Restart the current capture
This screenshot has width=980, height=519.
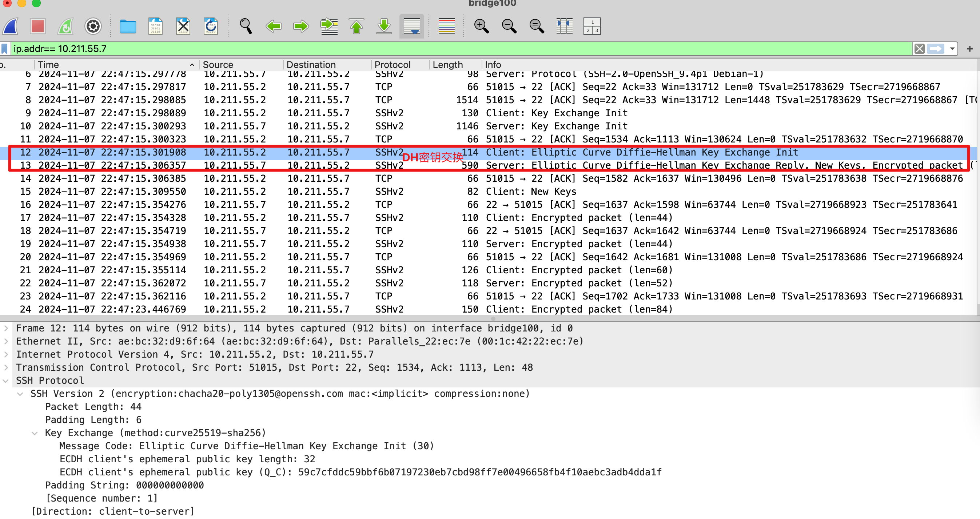[x=65, y=26]
